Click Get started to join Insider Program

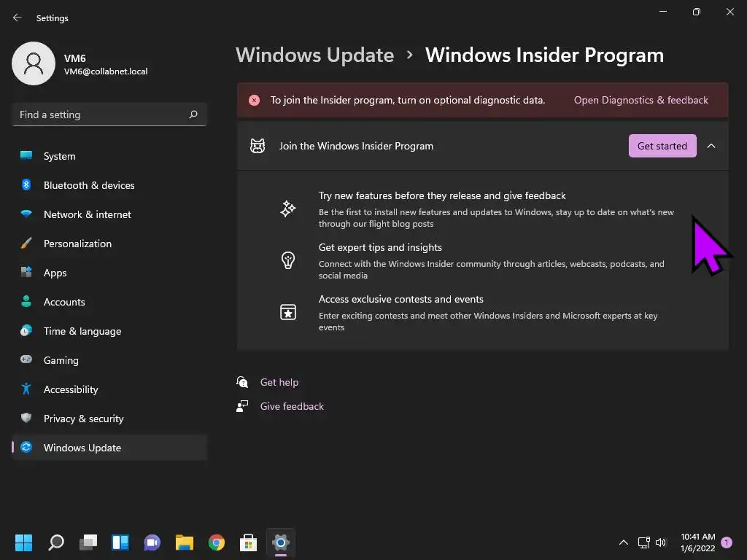(x=662, y=146)
